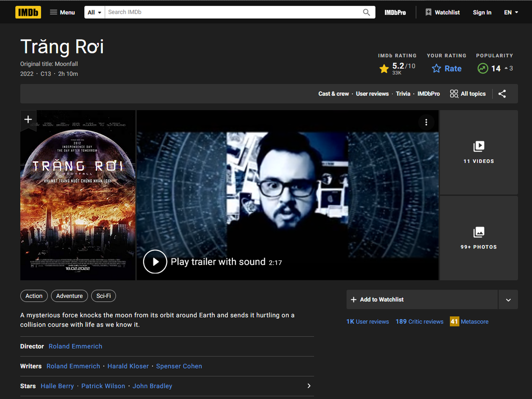Open Patrick Wilson's page
This screenshot has height=399, width=532.
(x=103, y=386)
